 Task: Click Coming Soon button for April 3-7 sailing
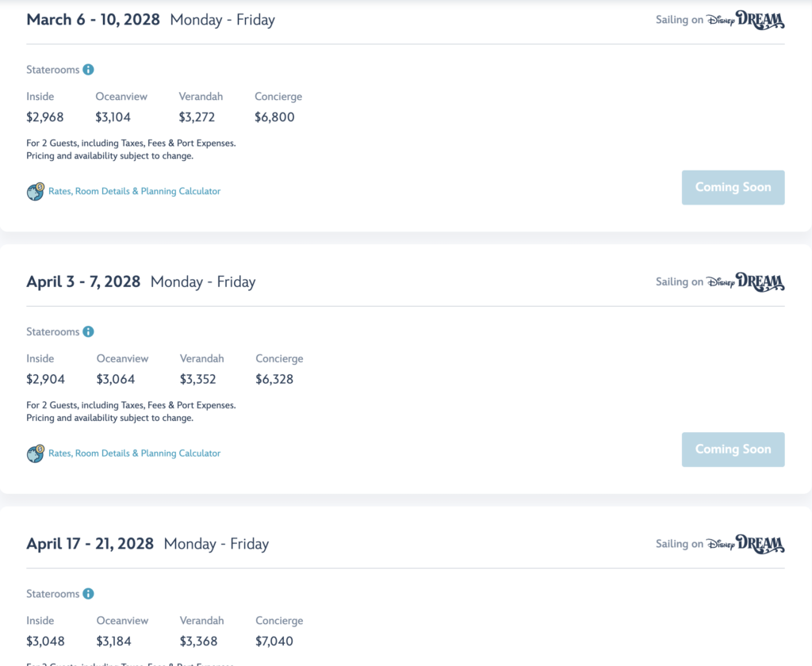pos(733,450)
